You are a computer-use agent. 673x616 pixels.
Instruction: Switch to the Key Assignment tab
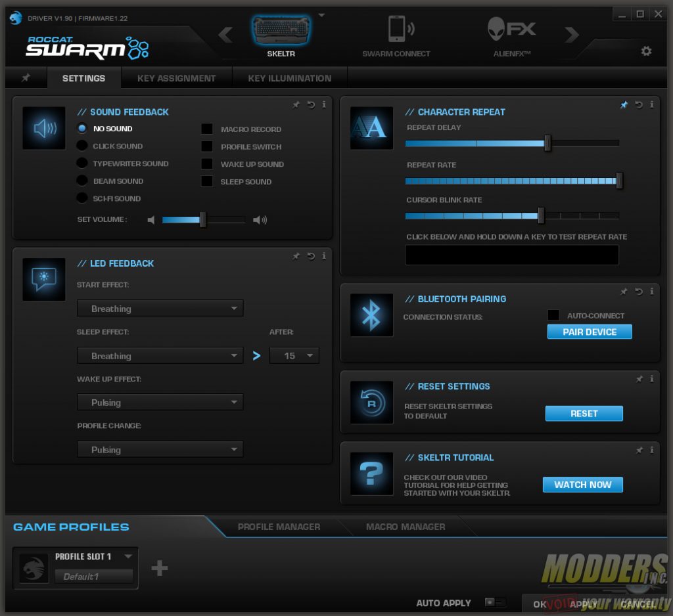tap(176, 78)
